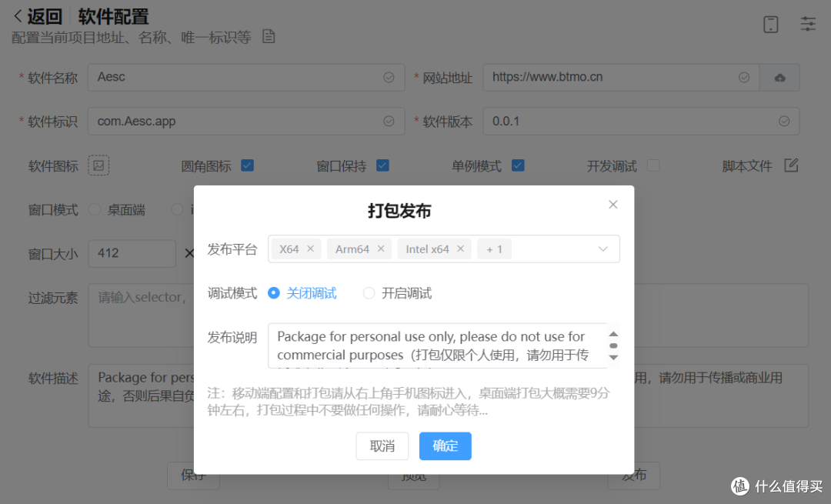Expand the +1 hidden platform tag
831x504 pixels.
pyautogui.click(x=494, y=249)
